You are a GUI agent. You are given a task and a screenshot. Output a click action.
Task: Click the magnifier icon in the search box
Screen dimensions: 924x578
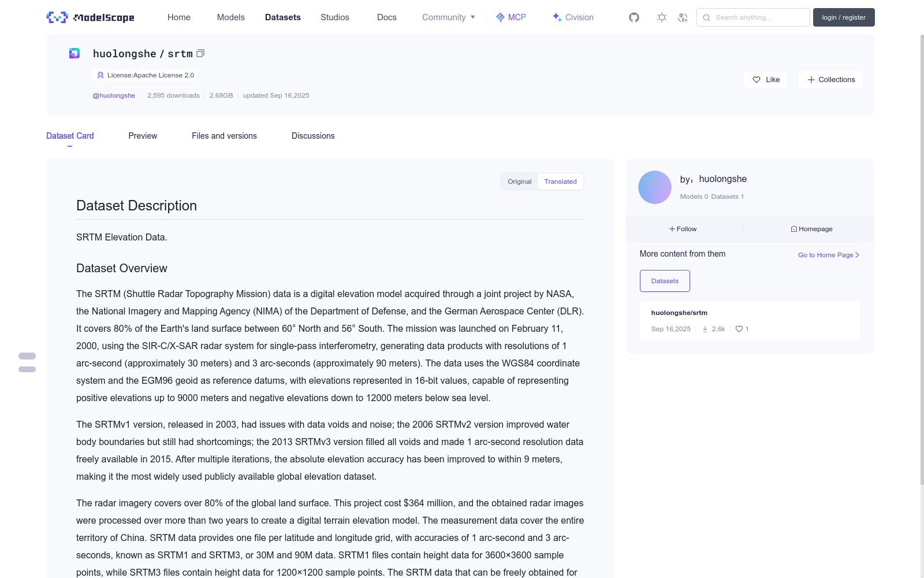coord(706,17)
